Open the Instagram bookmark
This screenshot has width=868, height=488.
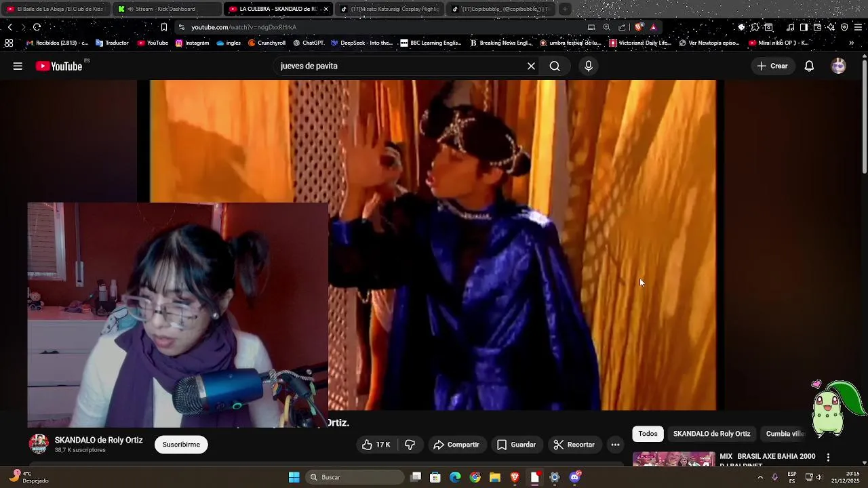pyautogui.click(x=192, y=43)
